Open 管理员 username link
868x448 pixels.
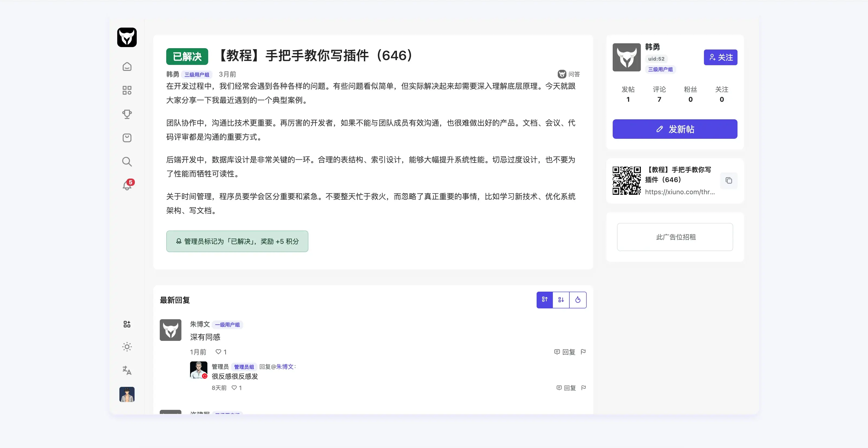[x=220, y=367]
